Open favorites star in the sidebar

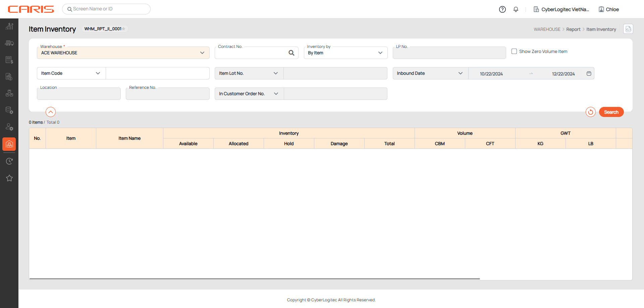(x=9, y=178)
